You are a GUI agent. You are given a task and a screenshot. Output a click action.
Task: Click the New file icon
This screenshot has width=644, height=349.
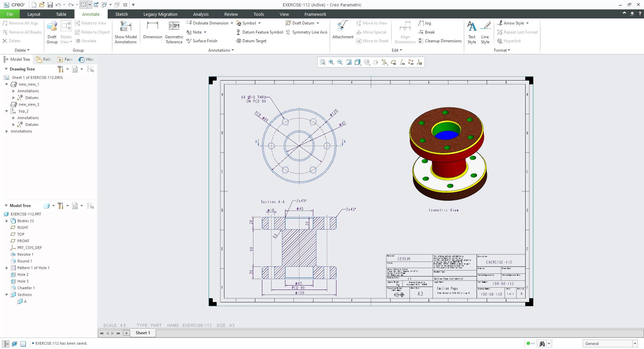[x=34, y=5]
